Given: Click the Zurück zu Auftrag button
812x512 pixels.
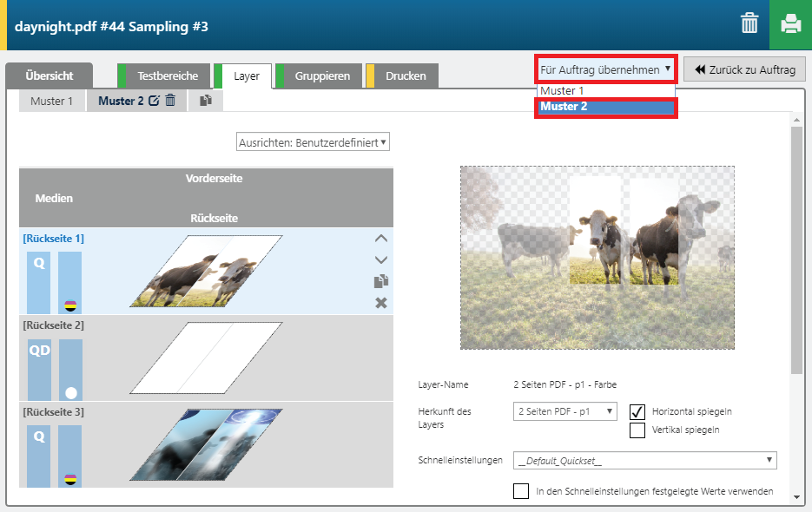Looking at the screenshot, I should coord(744,69).
